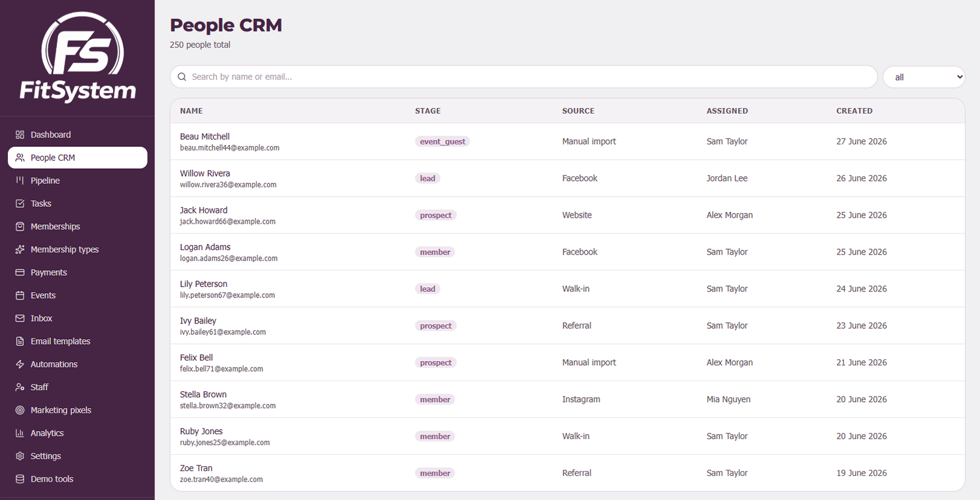Click the Staff person icon
Image resolution: width=980 pixels, height=500 pixels.
20,388
